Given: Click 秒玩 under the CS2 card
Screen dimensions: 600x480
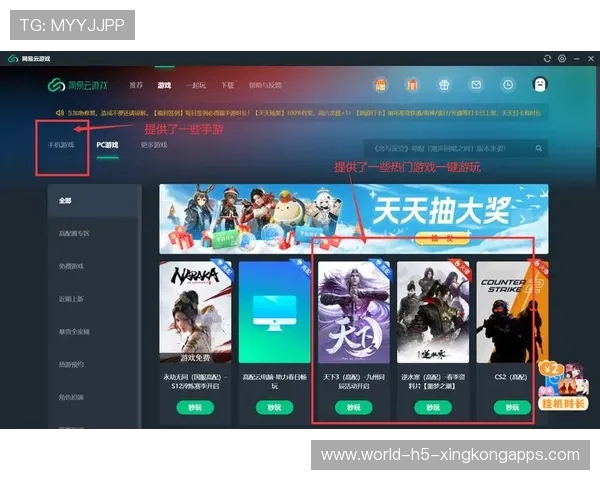Looking at the screenshot, I should (512, 407).
